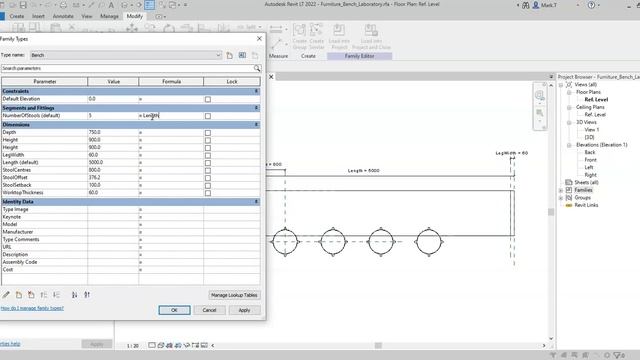640x360 pixels.
Task: Click Cancel in Family Types dialog
Action: 209,310
